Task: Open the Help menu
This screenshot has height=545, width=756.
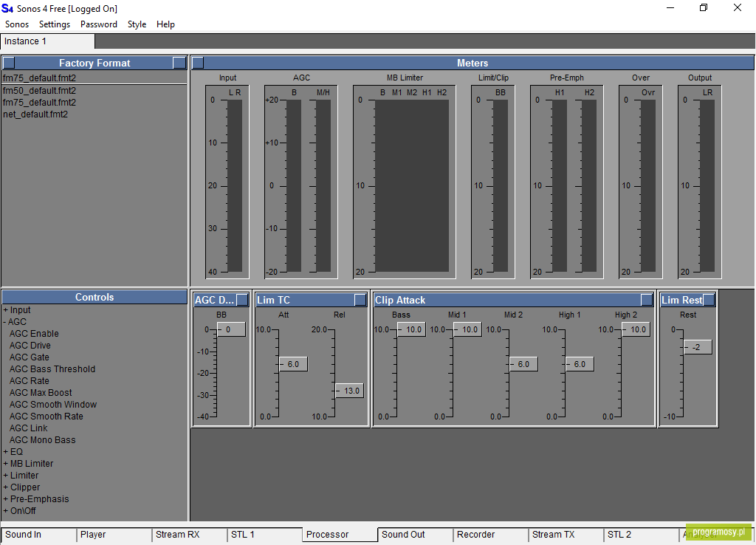Action: point(165,24)
